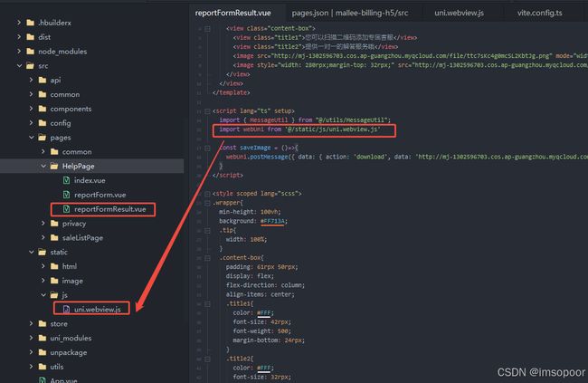Fold the .title1 rule in gutter

pyautogui.click(x=207, y=303)
